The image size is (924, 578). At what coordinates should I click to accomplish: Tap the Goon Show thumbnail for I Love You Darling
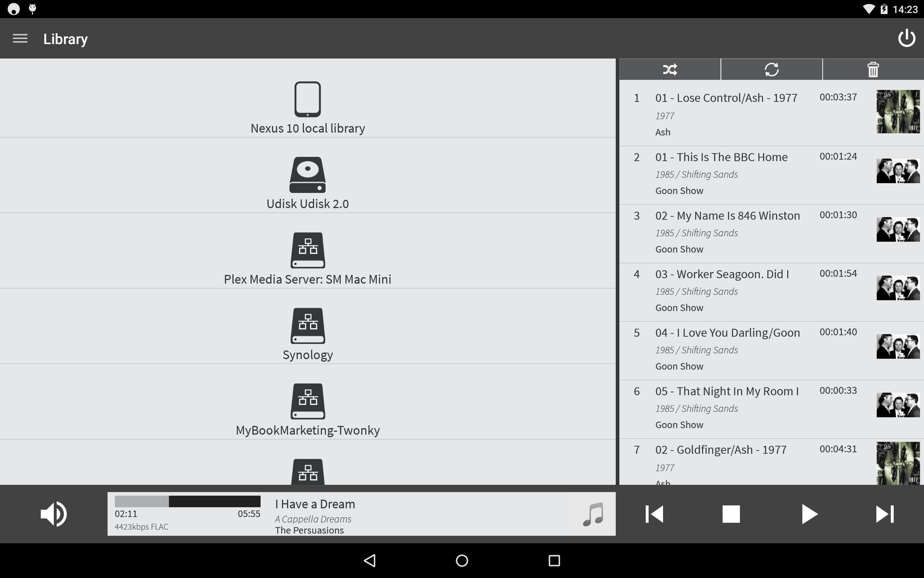(898, 346)
